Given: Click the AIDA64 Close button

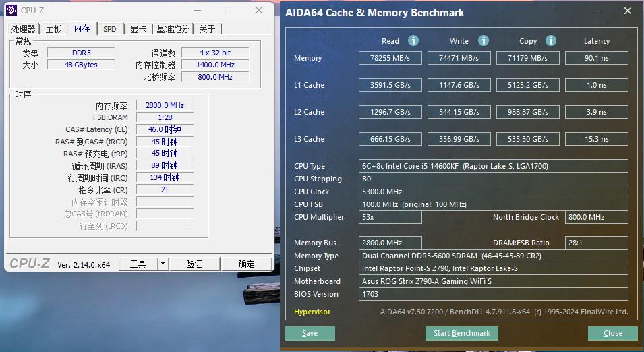Looking at the screenshot, I should pos(613,333).
